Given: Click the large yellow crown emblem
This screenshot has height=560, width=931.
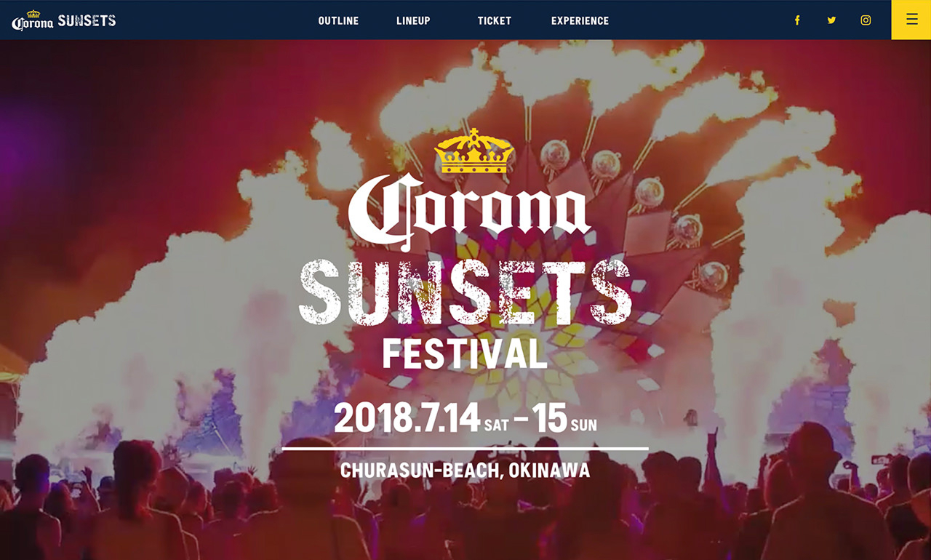Looking at the screenshot, I should 474,151.
